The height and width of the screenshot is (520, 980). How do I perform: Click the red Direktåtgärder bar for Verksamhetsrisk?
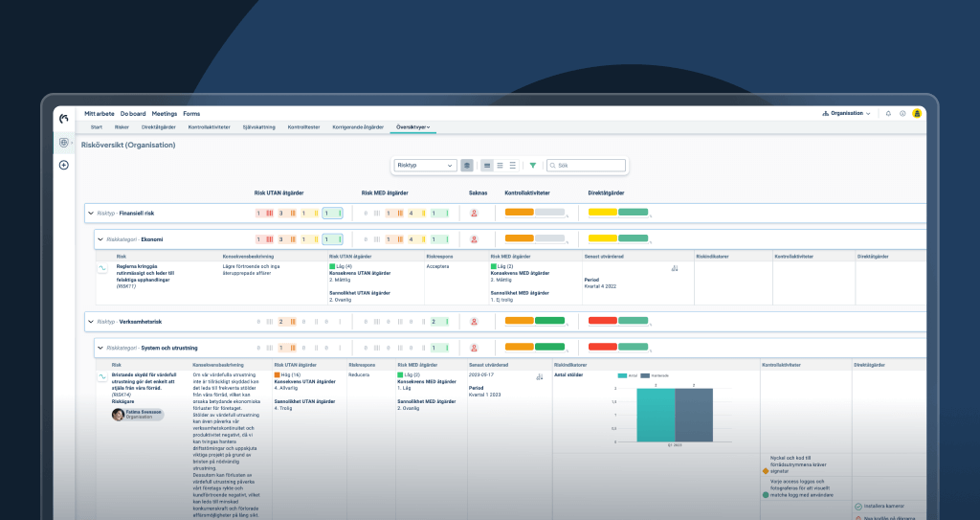point(602,321)
